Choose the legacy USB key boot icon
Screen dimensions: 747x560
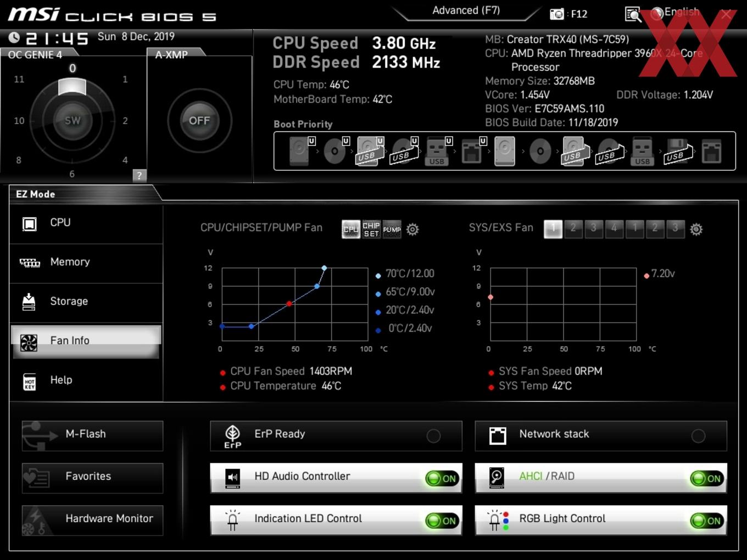click(x=643, y=151)
